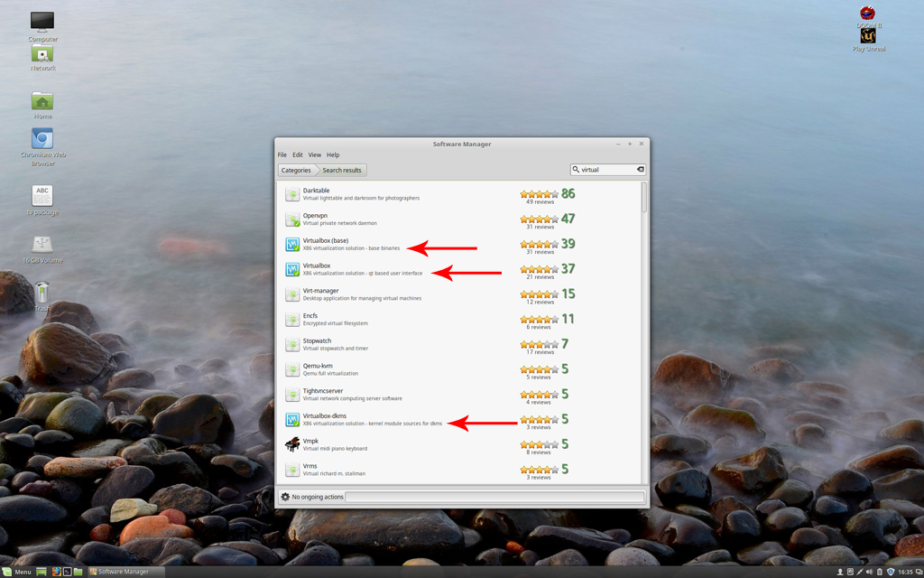Open the Home folder desktop icon
The image size is (924, 578).
42,101
